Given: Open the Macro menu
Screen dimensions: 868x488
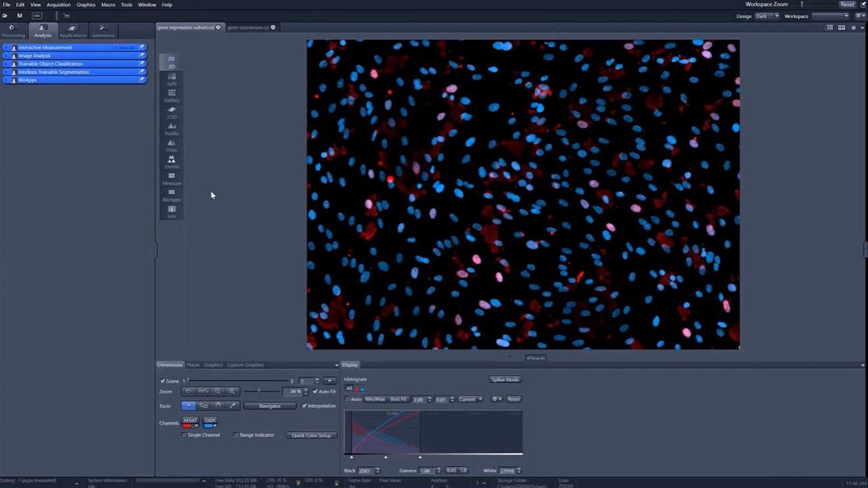Looking at the screenshot, I should pos(108,5).
